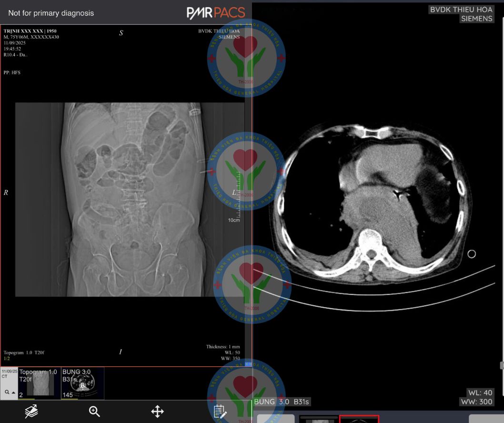Click the 'WW: 350' value on topogram
The image size is (504, 423).
[230, 358]
